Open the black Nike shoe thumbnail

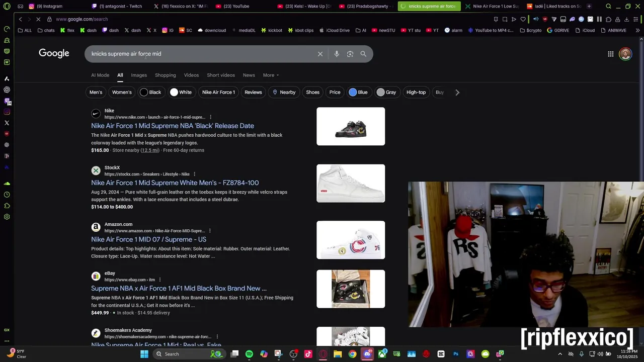coord(351,126)
